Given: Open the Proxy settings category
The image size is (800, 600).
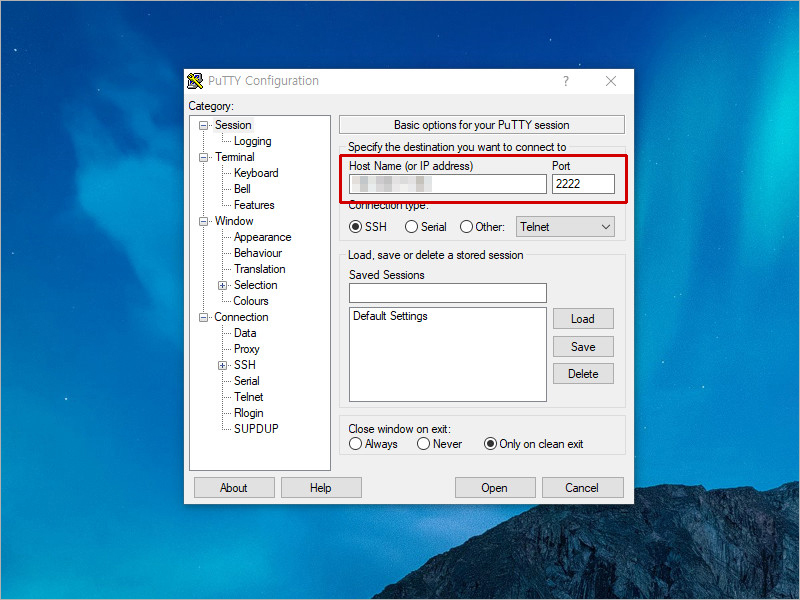Looking at the screenshot, I should [x=247, y=349].
